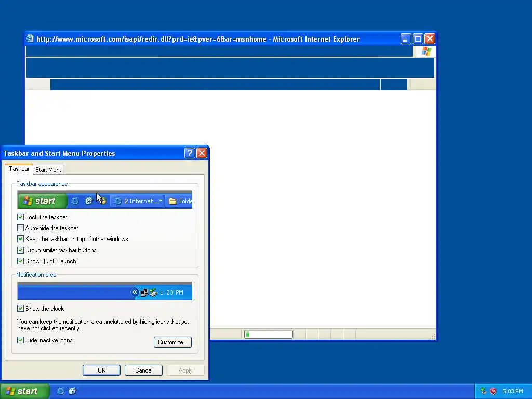Screen dimensions: 532x399
Task: Open the red security shield tray icon
Action: [494, 391]
